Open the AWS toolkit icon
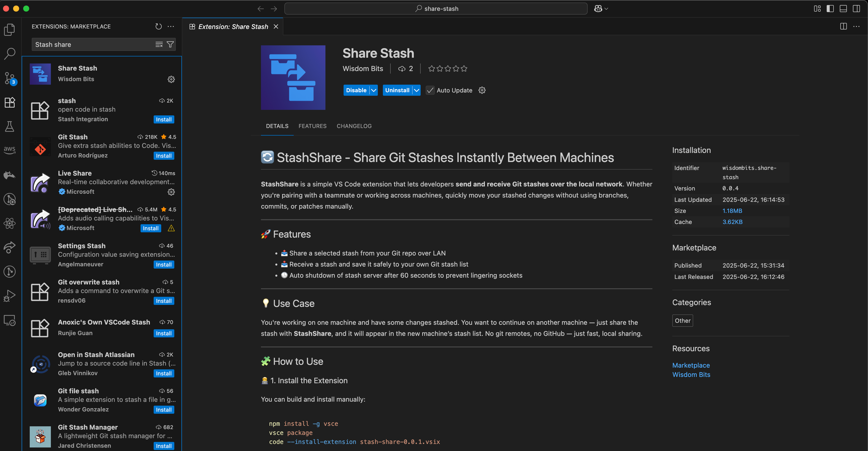The height and width of the screenshot is (451, 868). pos(10,150)
